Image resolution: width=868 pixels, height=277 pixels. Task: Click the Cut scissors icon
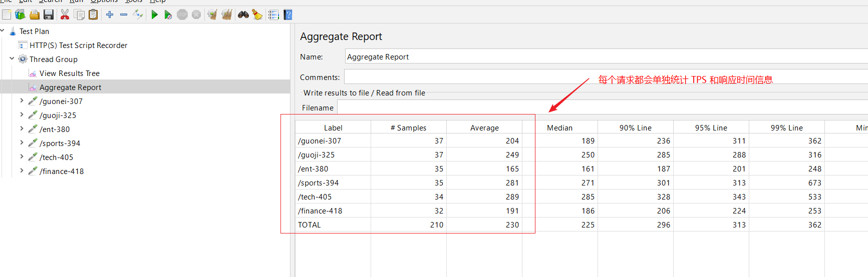tap(65, 14)
